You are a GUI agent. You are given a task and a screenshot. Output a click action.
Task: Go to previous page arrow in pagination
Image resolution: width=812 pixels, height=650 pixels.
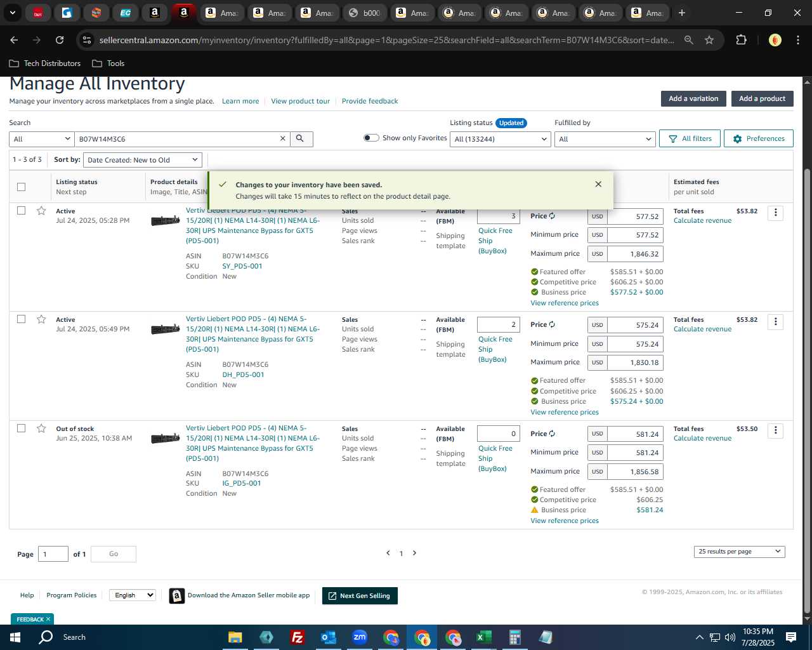[388, 553]
